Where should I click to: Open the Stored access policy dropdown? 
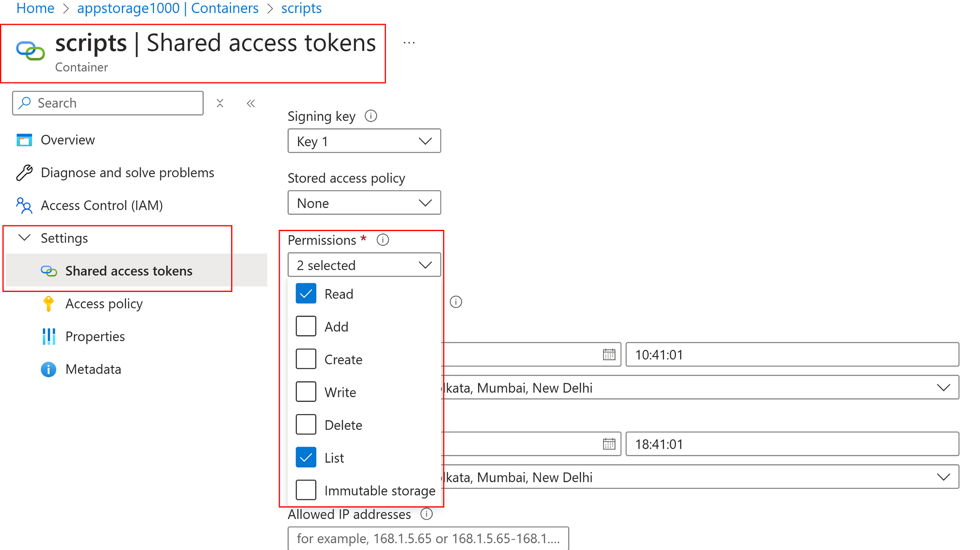[364, 203]
